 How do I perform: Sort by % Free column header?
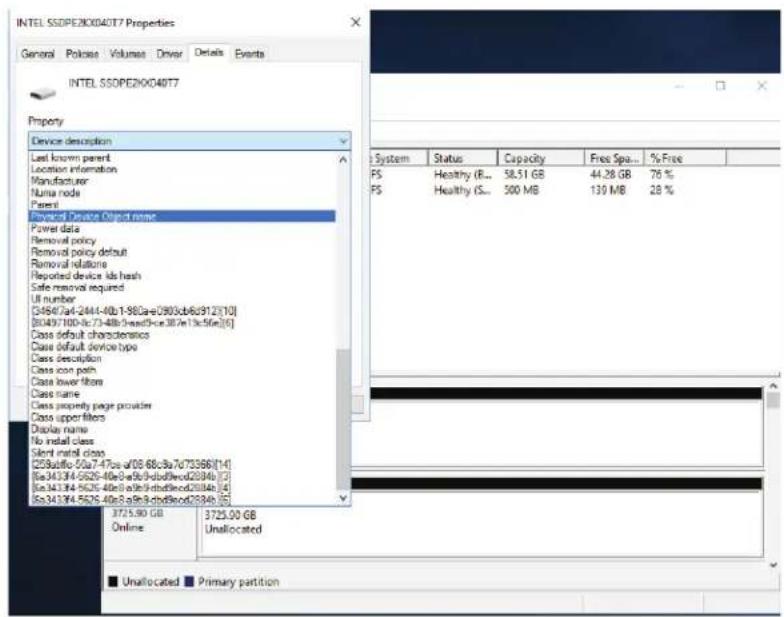[x=684, y=158]
